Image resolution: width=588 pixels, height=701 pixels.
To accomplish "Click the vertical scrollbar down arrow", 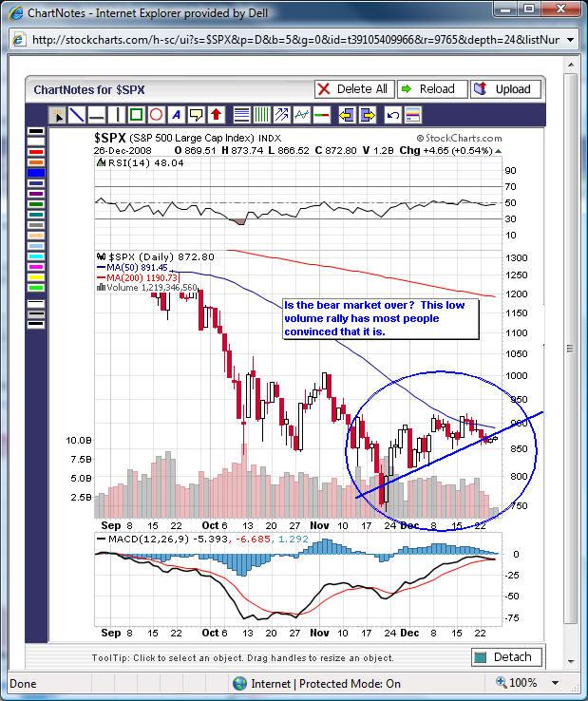I will pos(571,661).
